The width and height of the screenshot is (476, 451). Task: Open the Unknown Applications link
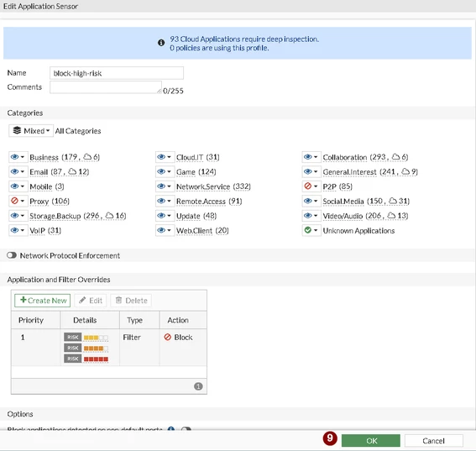358,230
